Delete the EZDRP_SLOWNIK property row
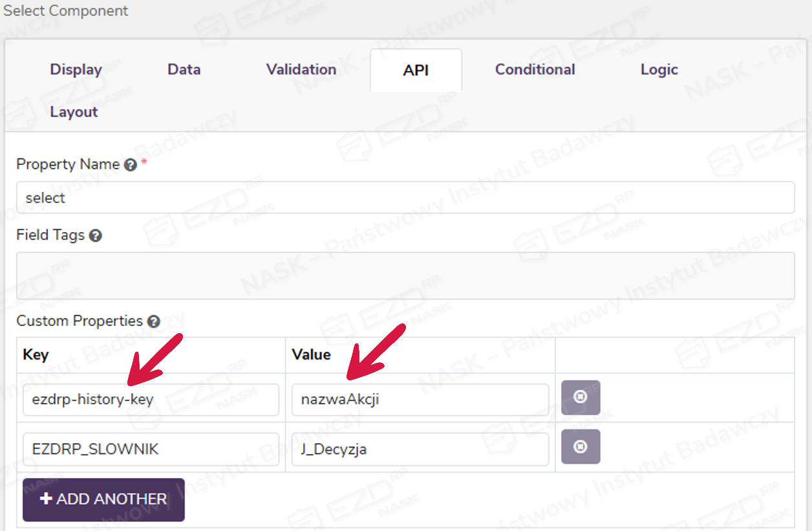812x531 pixels. point(580,447)
